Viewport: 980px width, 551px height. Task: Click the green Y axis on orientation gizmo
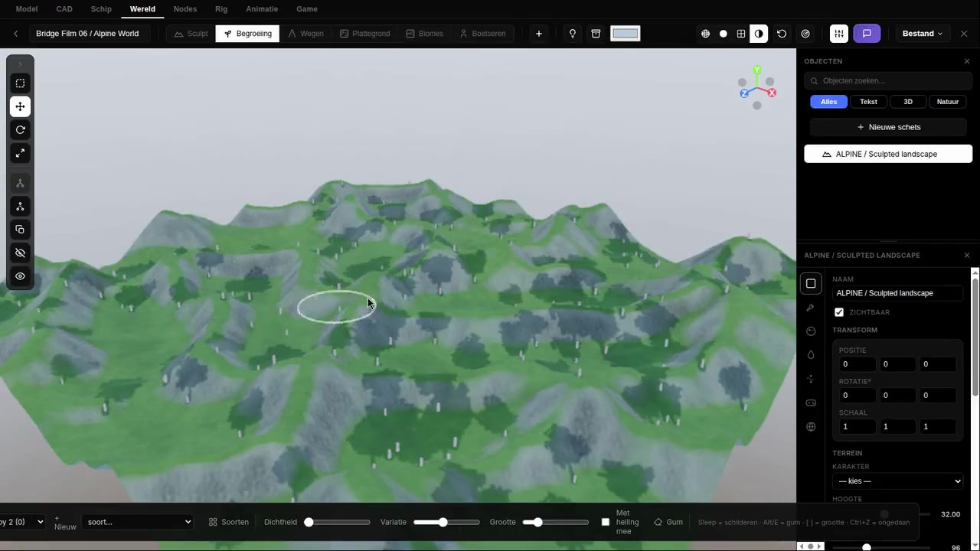[757, 70]
